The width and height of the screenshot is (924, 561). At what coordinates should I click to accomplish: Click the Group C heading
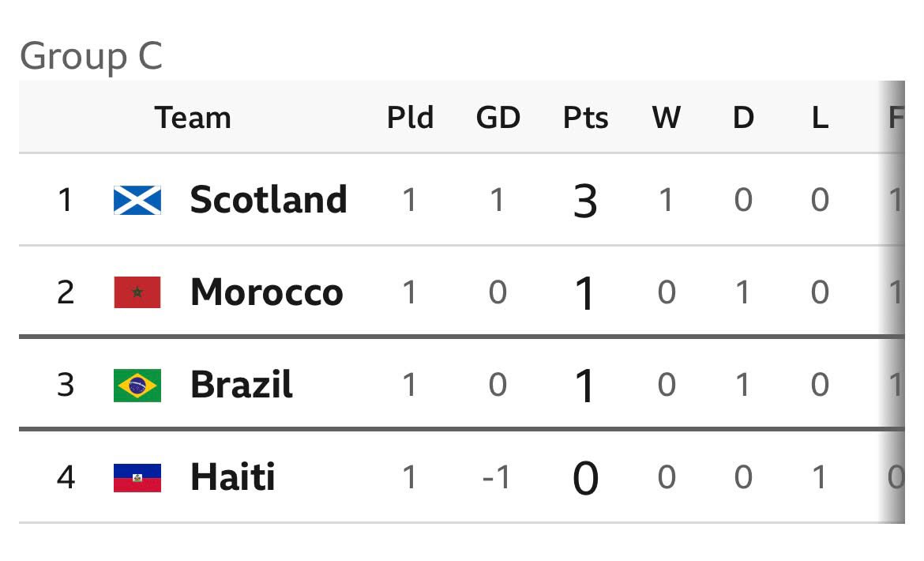tap(92, 57)
